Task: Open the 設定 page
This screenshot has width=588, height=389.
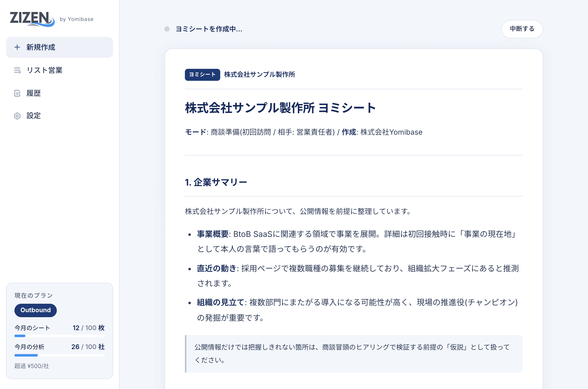Action: pos(60,116)
